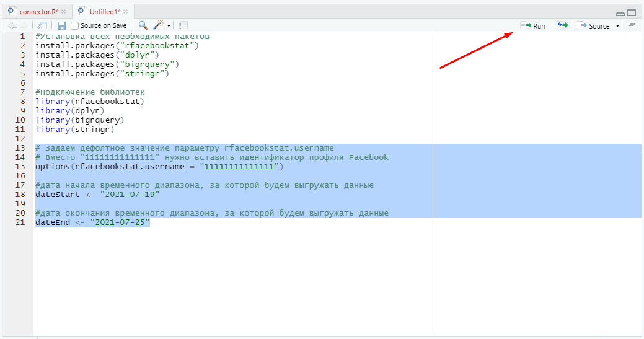Screen dimensions: 644x339
Task: Select the Untitled1 tab
Action: 105,12
